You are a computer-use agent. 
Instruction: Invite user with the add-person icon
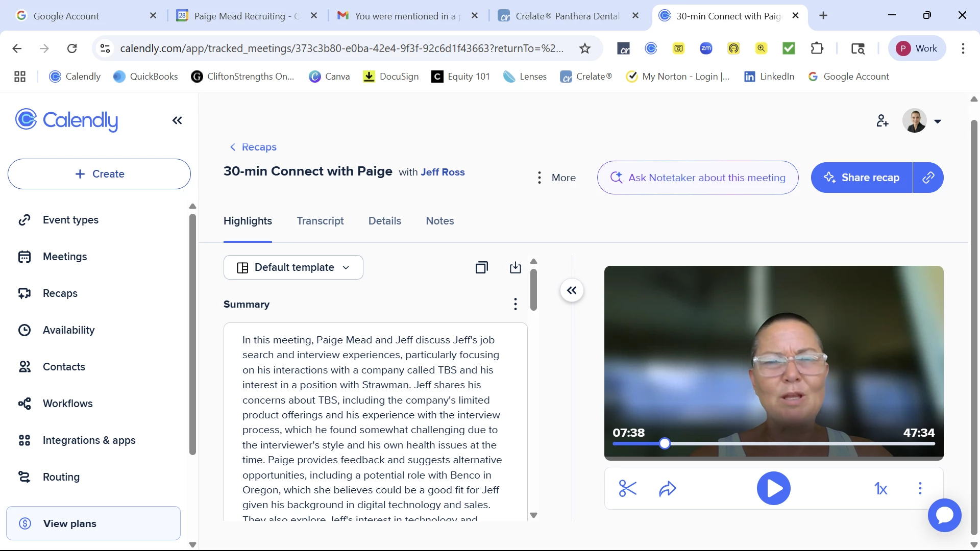pos(882,121)
